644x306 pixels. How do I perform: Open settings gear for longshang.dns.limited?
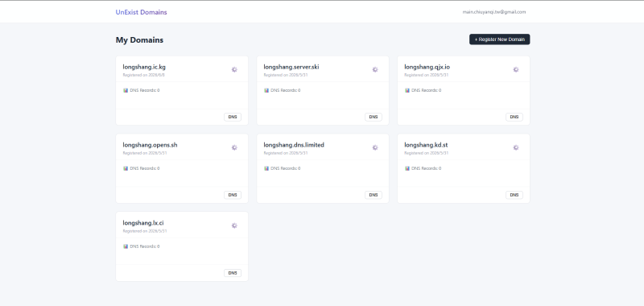click(x=375, y=147)
